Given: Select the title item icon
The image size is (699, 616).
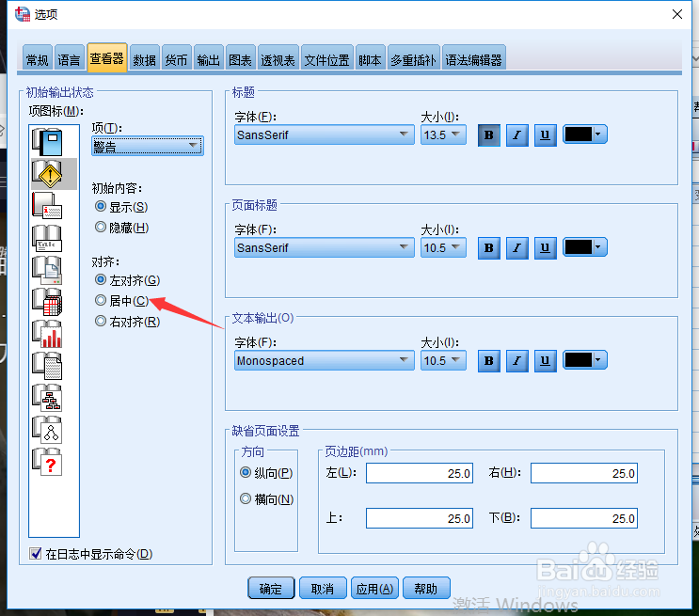Looking at the screenshot, I should (48, 238).
